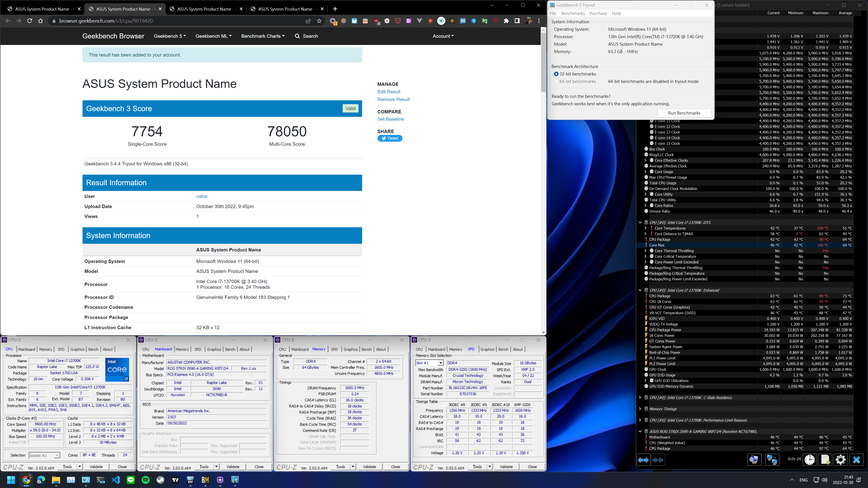
Task: Collapse the i7-13700K DTS sensor group
Action: click(640, 222)
